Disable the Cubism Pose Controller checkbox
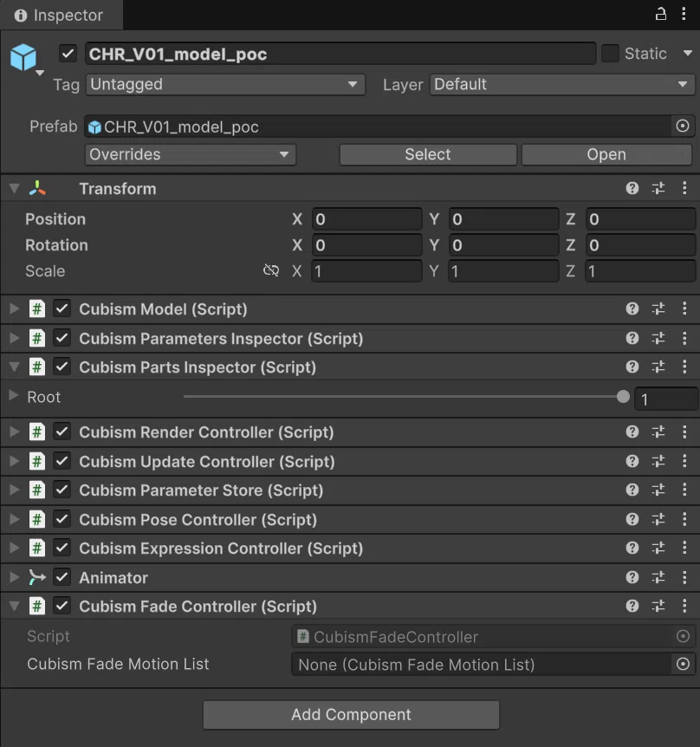 click(62, 519)
